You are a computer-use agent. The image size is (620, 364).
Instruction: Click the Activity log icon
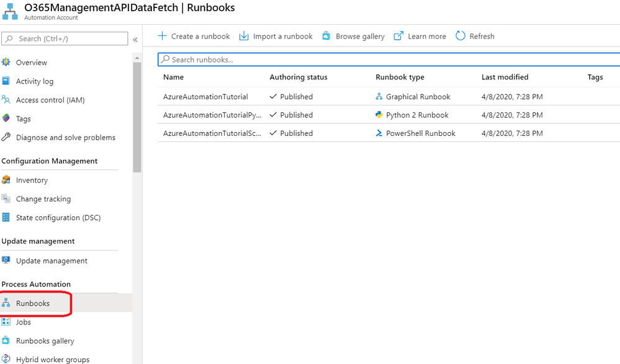point(6,81)
